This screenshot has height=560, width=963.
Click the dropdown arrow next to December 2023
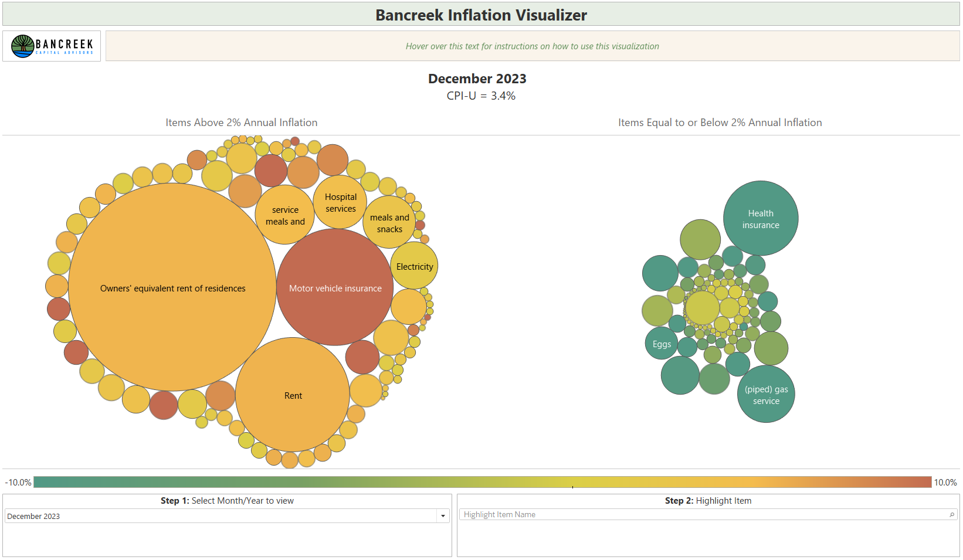[x=442, y=516]
